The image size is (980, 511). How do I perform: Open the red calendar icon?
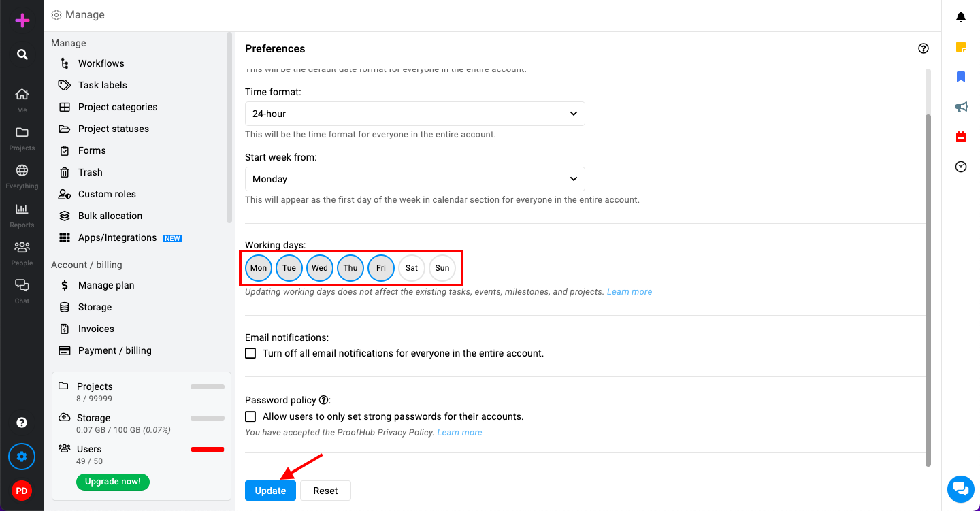[961, 137]
